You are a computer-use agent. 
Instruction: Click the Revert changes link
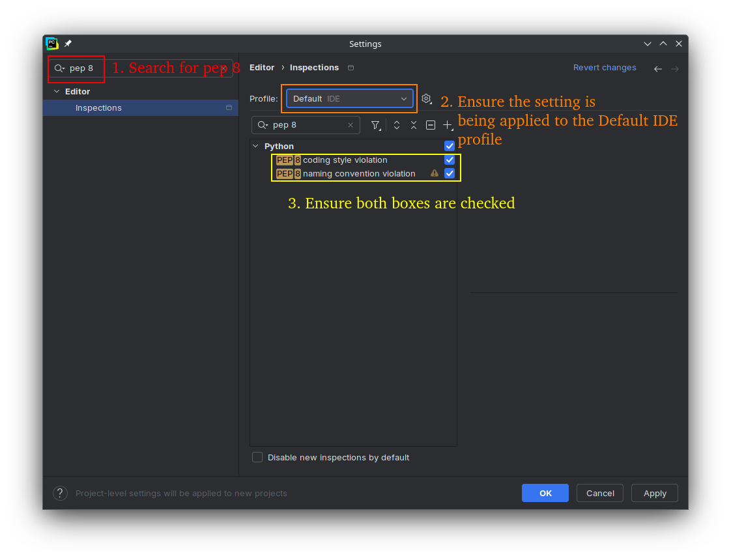(x=604, y=68)
